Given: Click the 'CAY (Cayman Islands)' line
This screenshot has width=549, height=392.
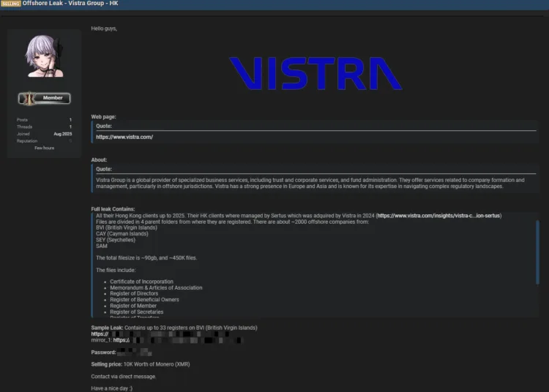Looking at the screenshot, I should point(122,233).
